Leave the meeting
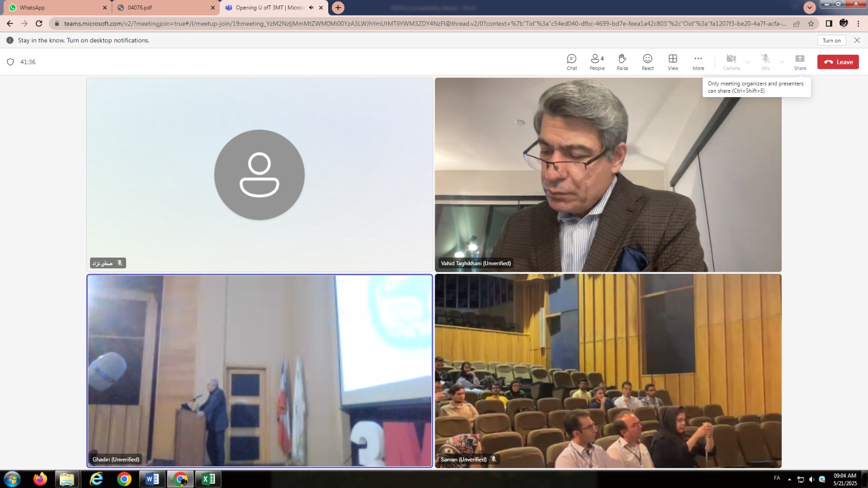This screenshot has height=488, width=868. click(x=838, y=62)
